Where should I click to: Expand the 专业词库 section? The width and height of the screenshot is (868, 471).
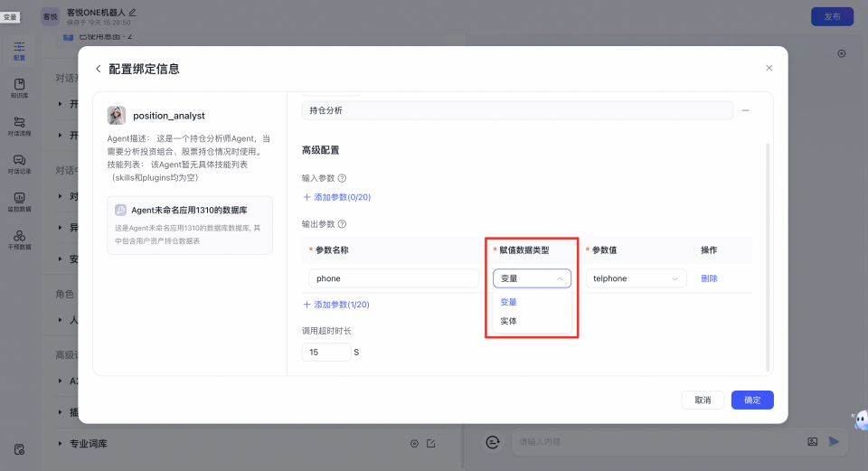pos(60,443)
